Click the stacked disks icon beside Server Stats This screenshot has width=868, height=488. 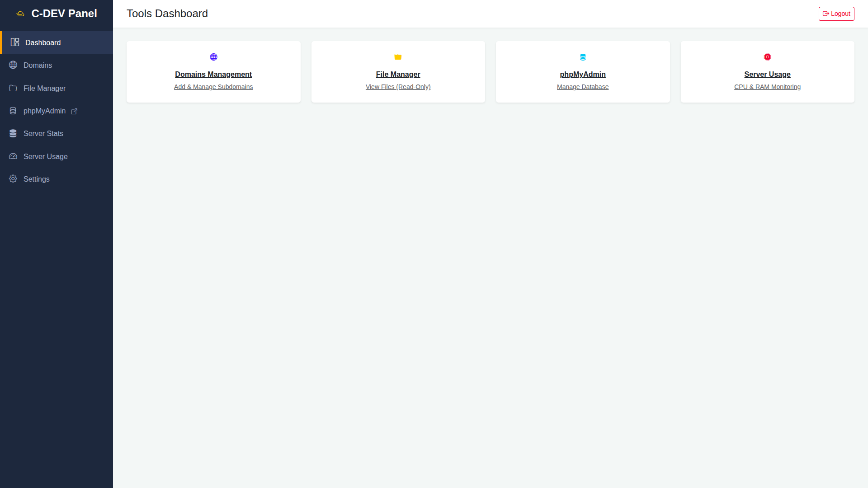point(13,133)
